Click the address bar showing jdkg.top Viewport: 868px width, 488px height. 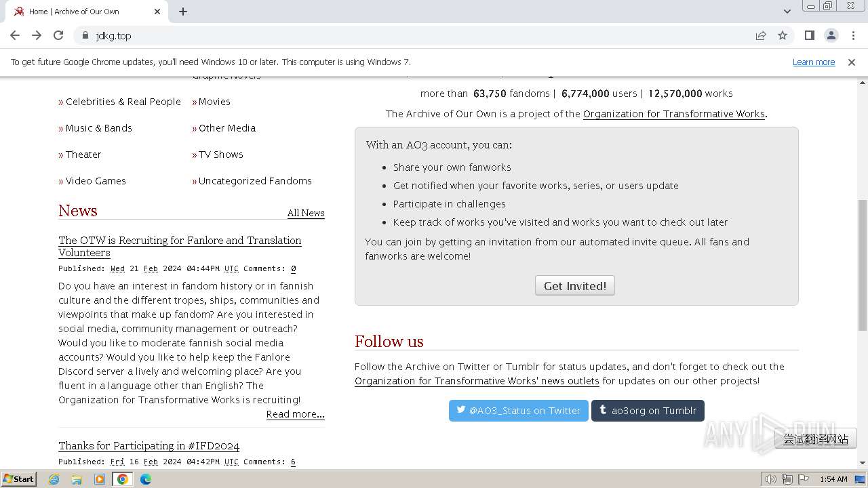coord(407,35)
